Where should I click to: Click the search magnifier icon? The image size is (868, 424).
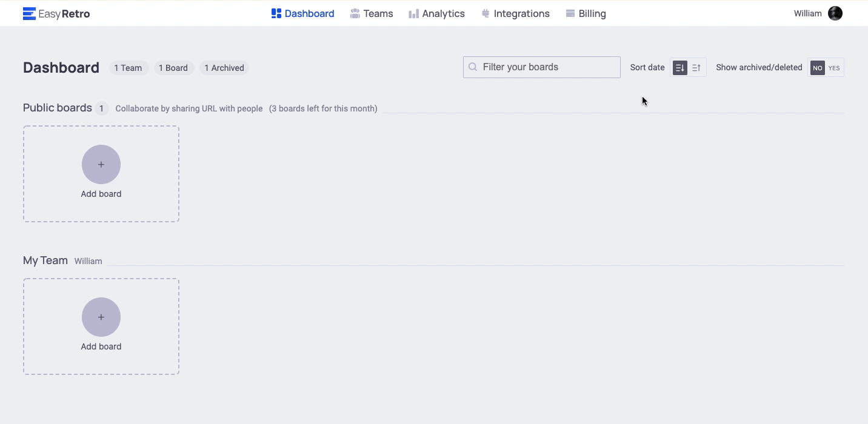tap(473, 67)
